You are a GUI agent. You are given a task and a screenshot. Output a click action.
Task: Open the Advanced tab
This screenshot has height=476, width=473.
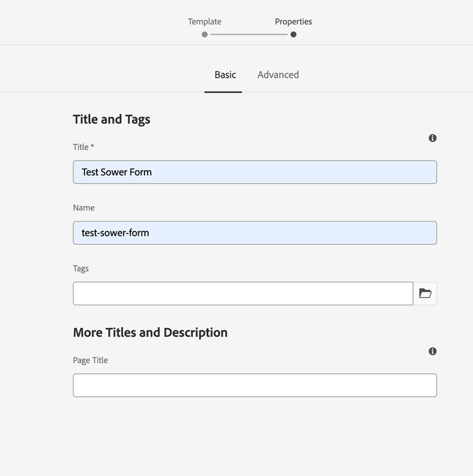[x=278, y=74]
